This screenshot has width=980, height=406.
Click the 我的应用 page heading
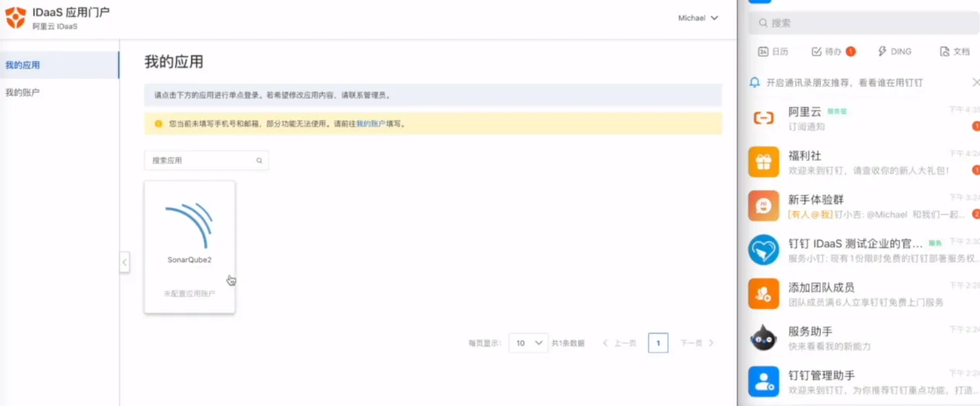(x=174, y=62)
